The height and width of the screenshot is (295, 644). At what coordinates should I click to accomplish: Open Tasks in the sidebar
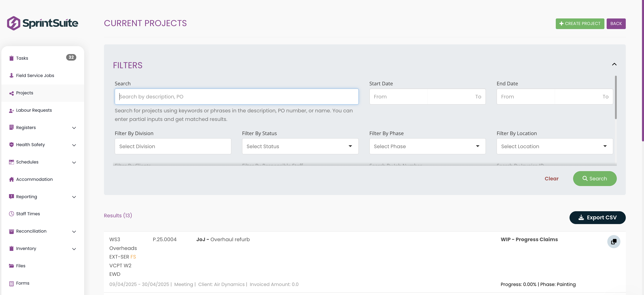(43, 58)
